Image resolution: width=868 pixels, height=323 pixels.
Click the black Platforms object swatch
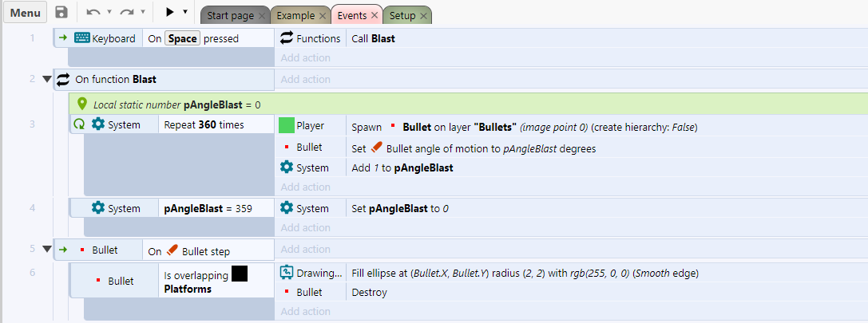pyautogui.click(x=239, y=274)
